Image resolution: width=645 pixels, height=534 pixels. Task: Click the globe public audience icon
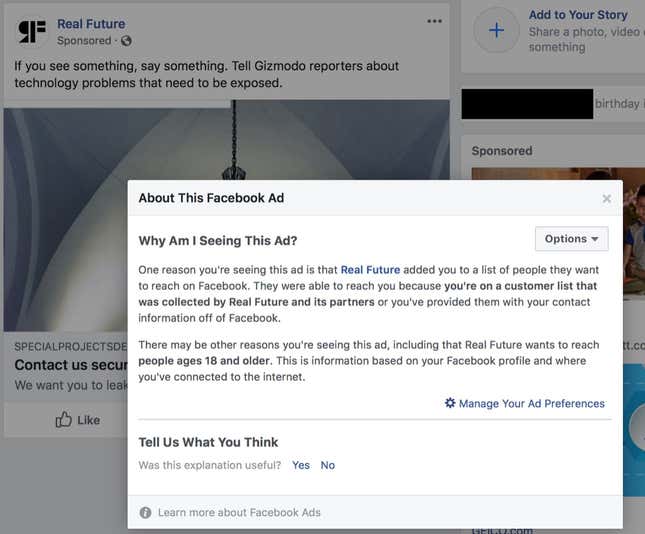click(126, 41)
